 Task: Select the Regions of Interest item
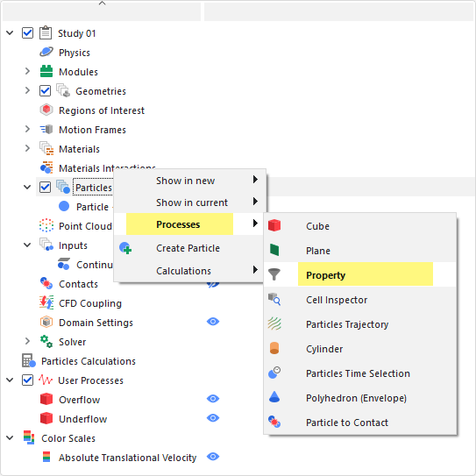102,110
